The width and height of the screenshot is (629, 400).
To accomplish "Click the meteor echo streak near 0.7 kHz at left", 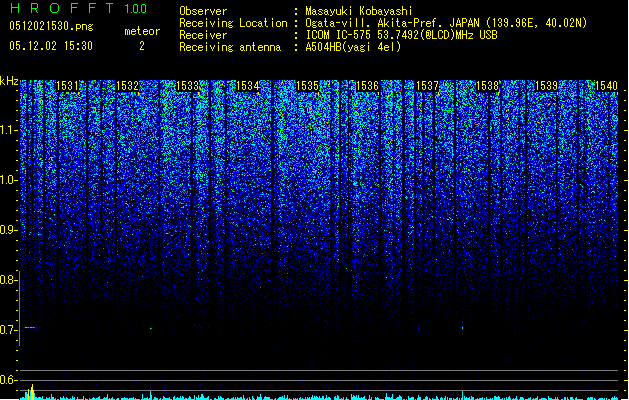I will (x=30, y=328).
